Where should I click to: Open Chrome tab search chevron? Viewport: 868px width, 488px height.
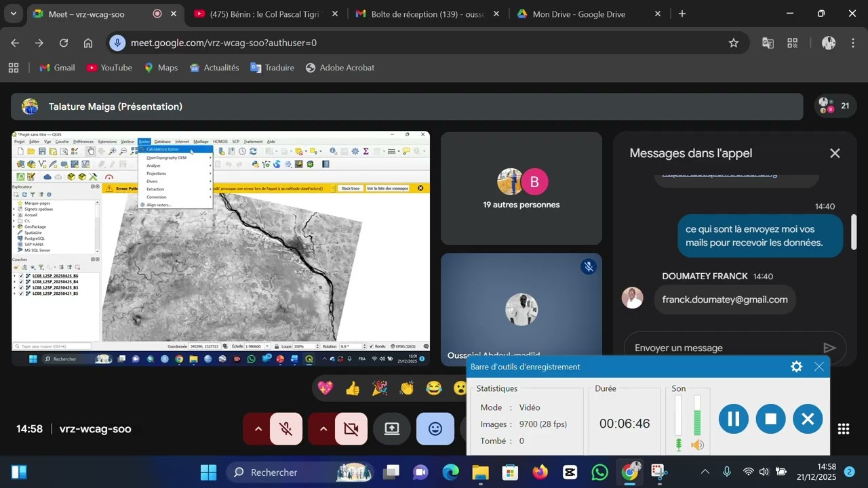14,14
